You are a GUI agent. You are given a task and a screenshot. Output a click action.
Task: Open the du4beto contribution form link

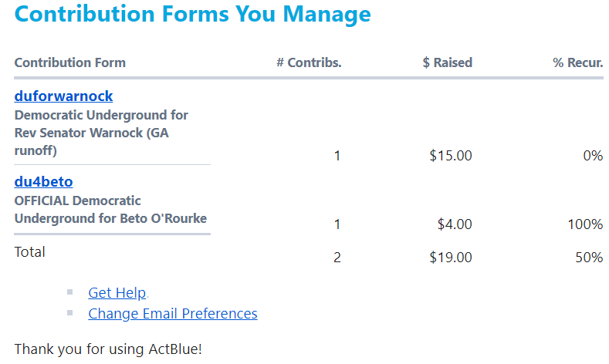tap(43, 182)
